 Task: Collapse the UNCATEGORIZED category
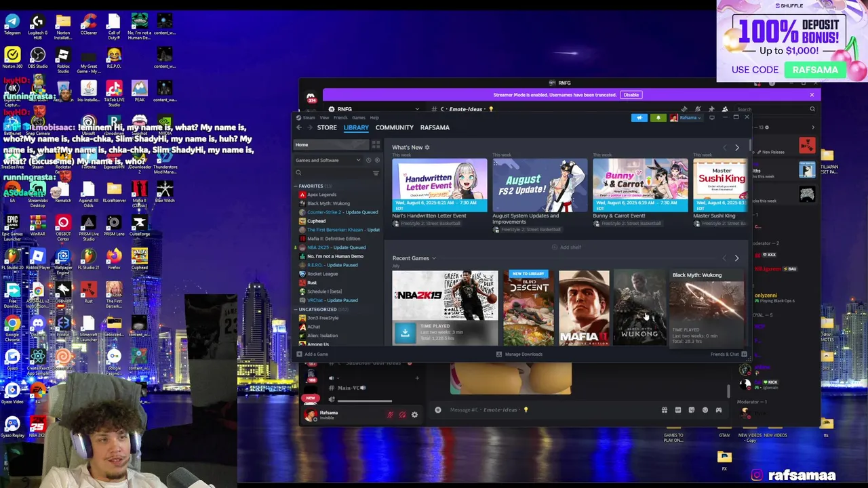(x=296, y=309)
